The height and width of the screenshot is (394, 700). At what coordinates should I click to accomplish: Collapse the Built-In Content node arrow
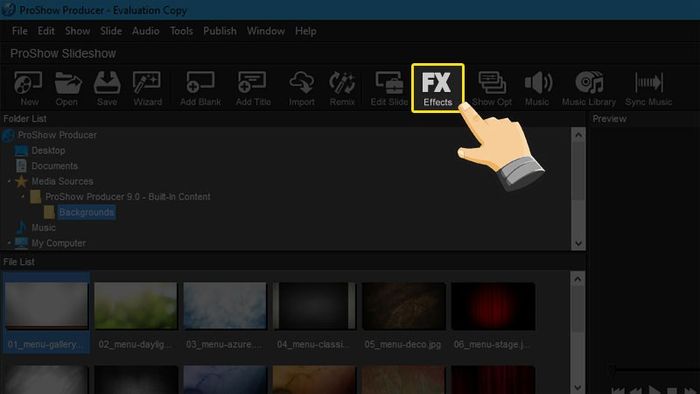[23, 197]
